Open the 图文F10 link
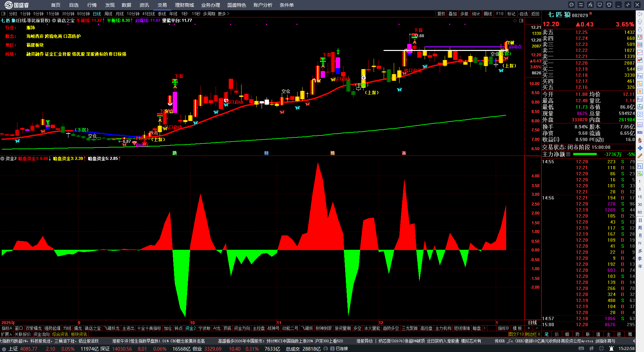This screenshot has width=644, height=352. tap(516, 334)
